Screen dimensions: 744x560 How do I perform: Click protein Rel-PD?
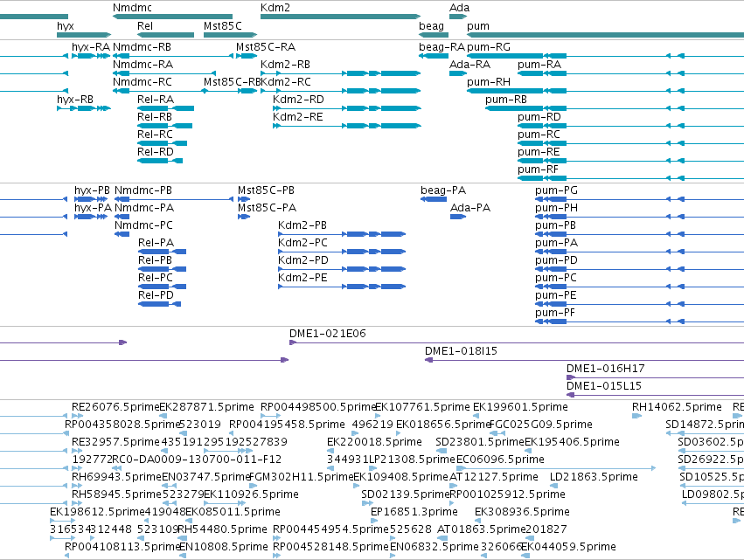tap(156, 295)
